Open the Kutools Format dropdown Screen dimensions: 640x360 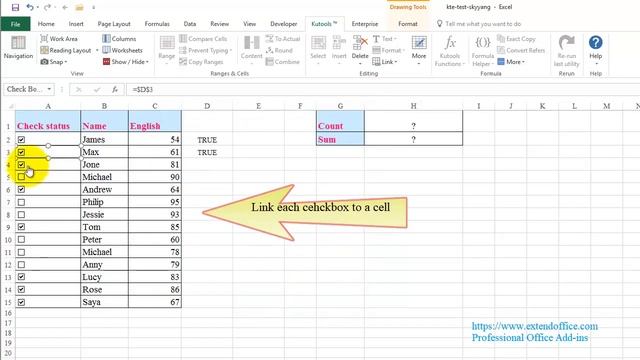coord(389,50)
